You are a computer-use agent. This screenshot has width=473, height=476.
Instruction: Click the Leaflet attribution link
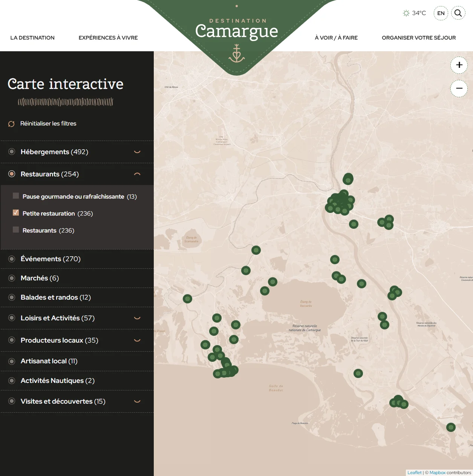pos(415,473)
